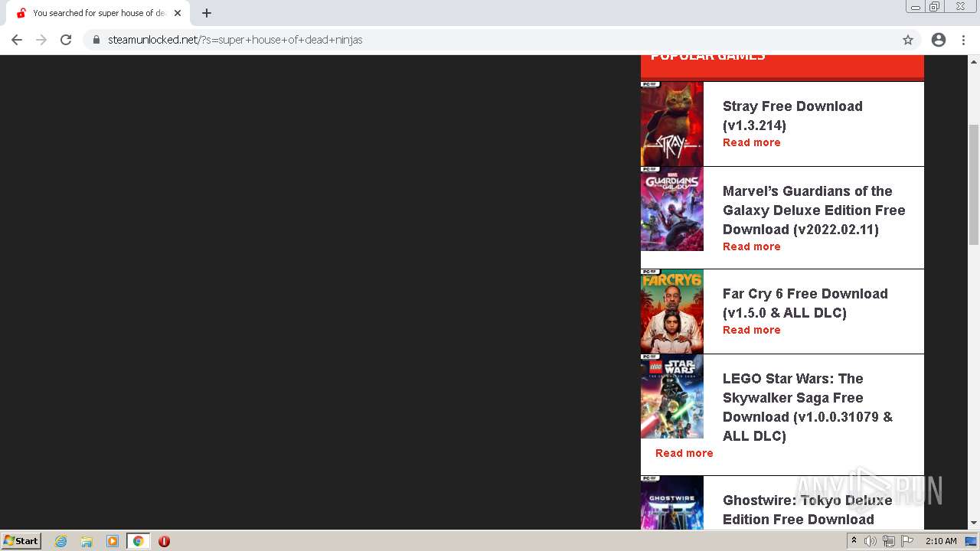
Task: Click the 2:10 AM system clock
Action: (x=941, y=541)
